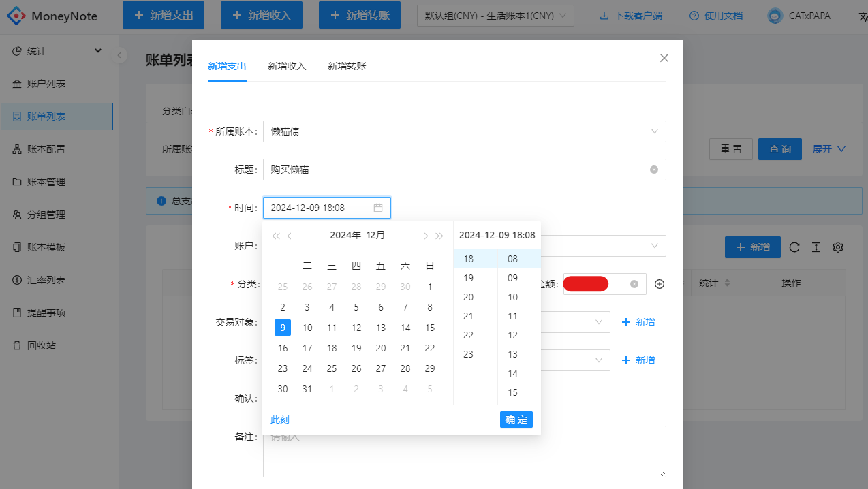The image size is (868, 489).
Task: Refresh the bill table
Action: tap(794, 247)
